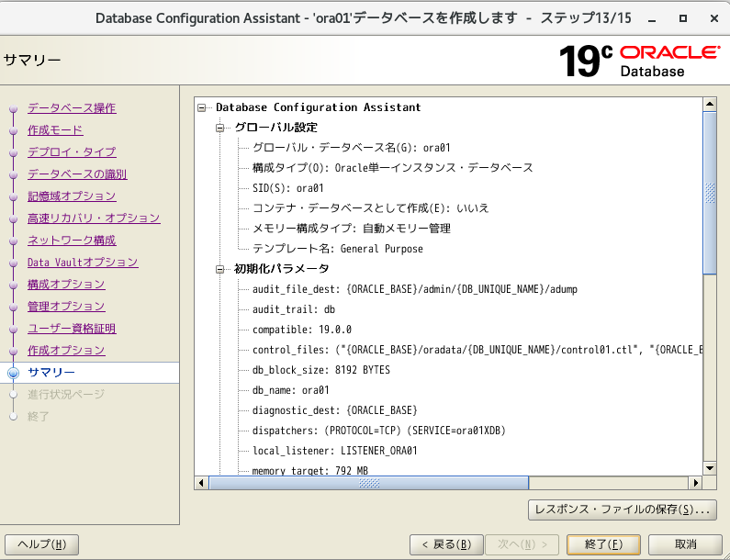Select the メモリー構成タイプ row

(352, 229)
